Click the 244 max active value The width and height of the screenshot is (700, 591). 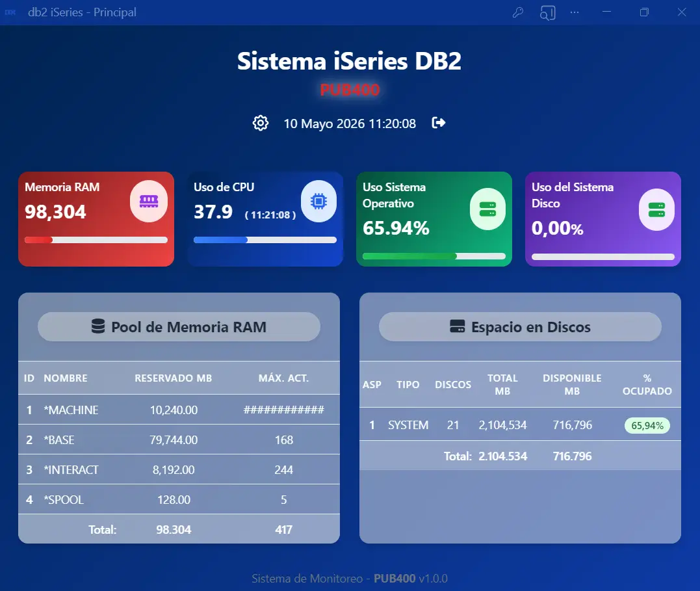pos(283,469)
